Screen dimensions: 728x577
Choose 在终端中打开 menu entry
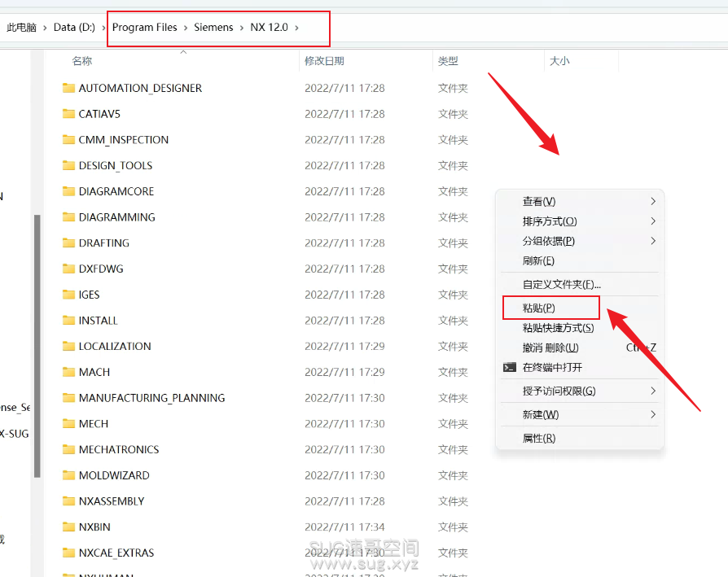point(552,367)
